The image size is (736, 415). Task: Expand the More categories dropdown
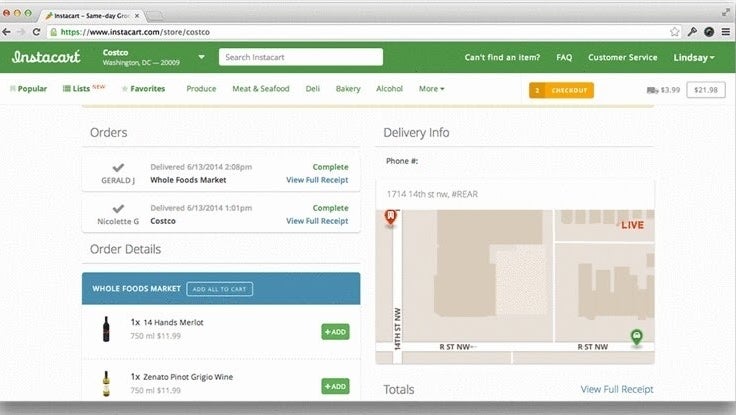(431, 89)
